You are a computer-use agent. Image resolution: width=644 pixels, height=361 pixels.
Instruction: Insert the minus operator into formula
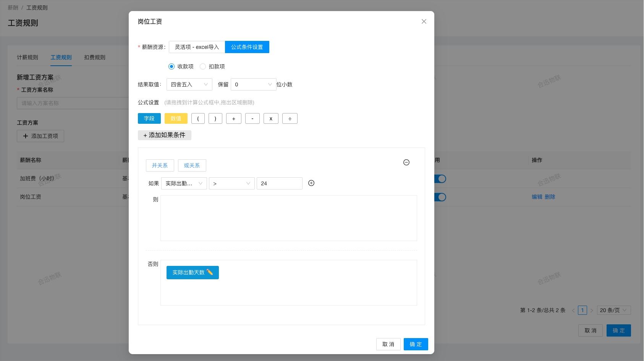(252, 118)
